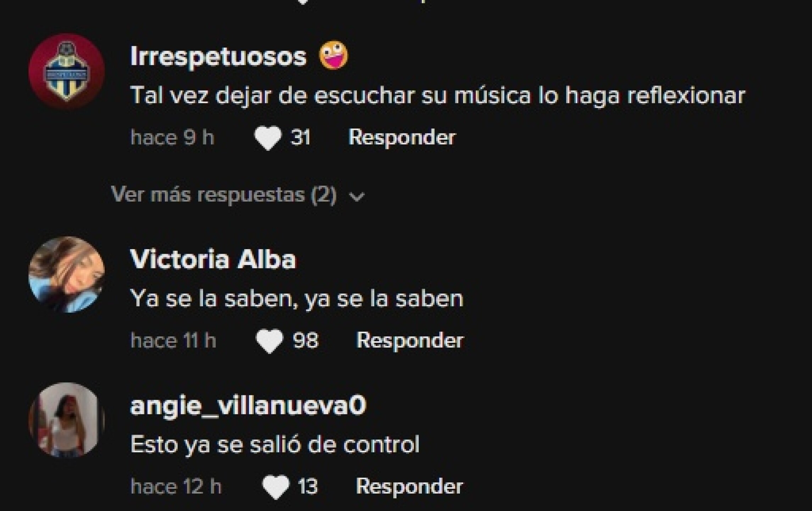Image resolution: width=812 pixels, height=511 pixels.
Task: Expand Ver más respuestas (2)
Action: coord(238,195)
